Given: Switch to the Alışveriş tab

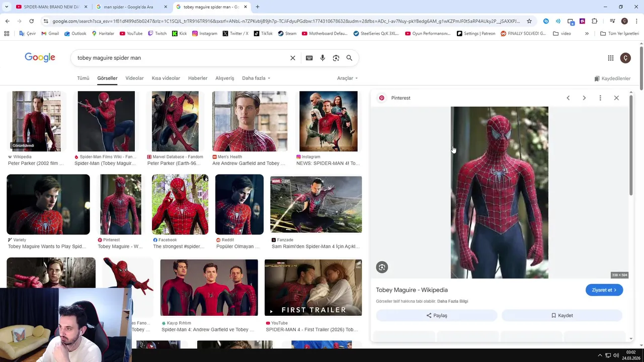Looking at the screenshot, I should (225, 78).
